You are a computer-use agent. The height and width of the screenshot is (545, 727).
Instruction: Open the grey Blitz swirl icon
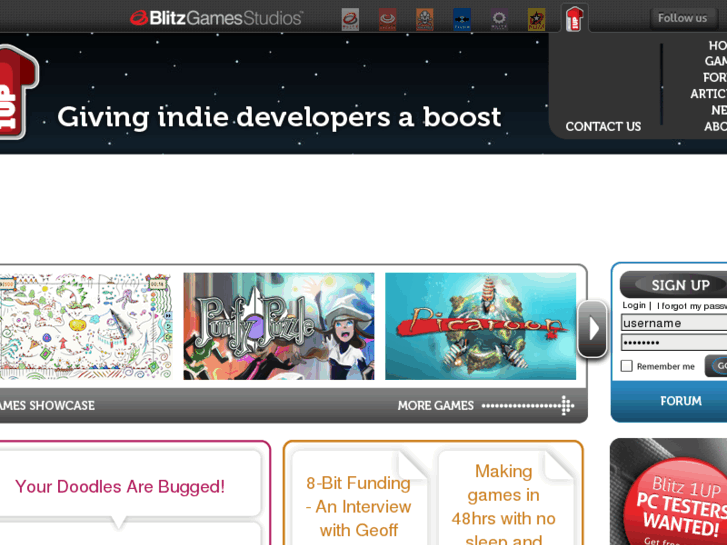[350, 19]
